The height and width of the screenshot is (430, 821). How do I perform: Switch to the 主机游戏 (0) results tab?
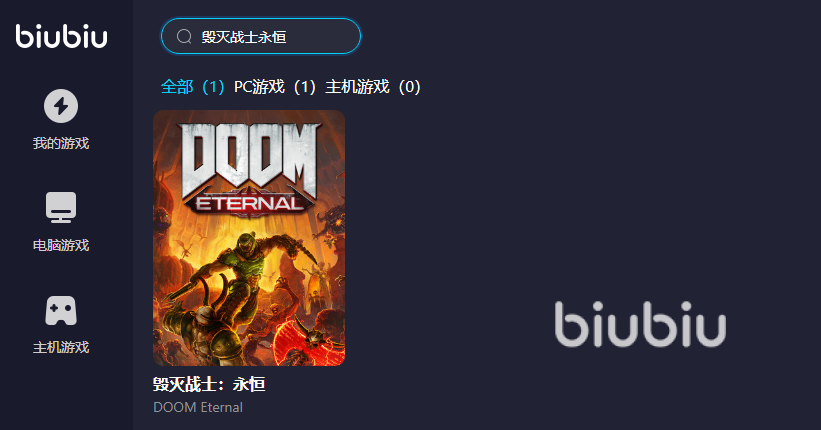click(373, 86)
